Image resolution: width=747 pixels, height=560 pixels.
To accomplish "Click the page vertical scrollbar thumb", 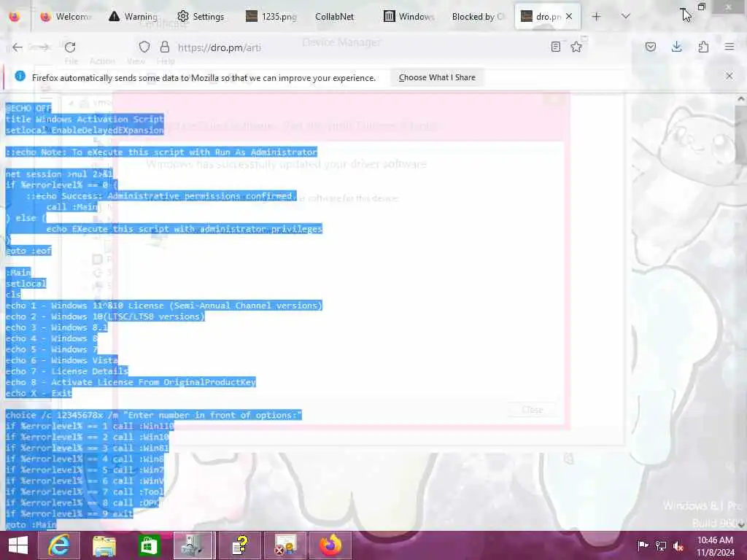I will pos(740,136).
